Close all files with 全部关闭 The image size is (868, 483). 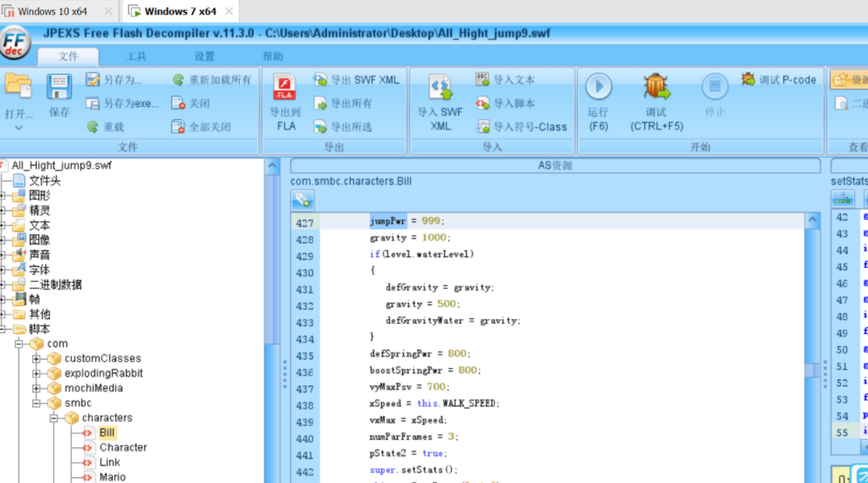pyautogui.click(x=201, y=127)
